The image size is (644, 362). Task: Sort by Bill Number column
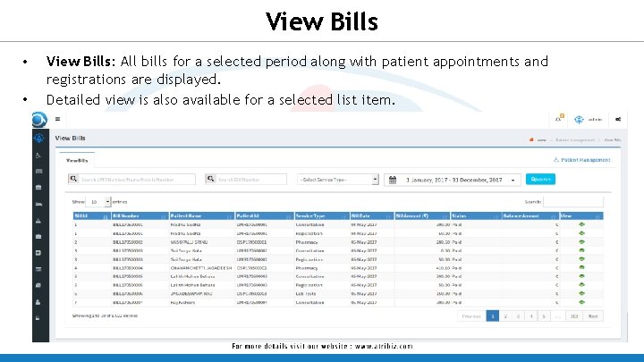tap(140, 216)
